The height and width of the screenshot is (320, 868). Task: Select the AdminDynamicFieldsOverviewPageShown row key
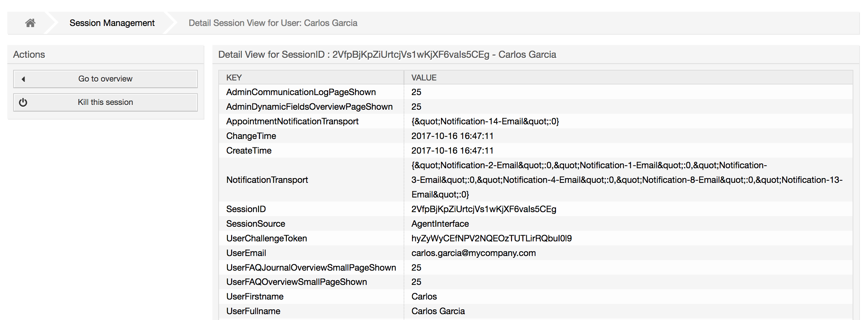pos(309,106)
